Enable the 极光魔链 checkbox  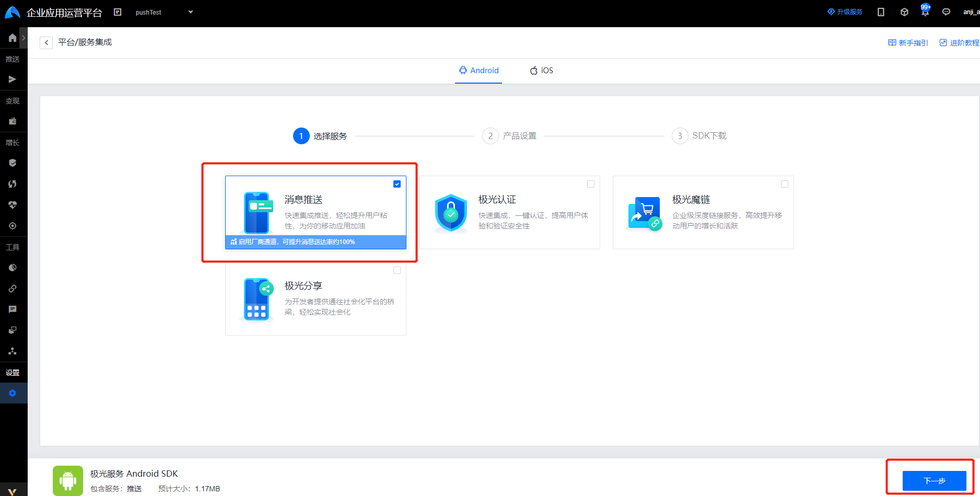tap(785, 184)
